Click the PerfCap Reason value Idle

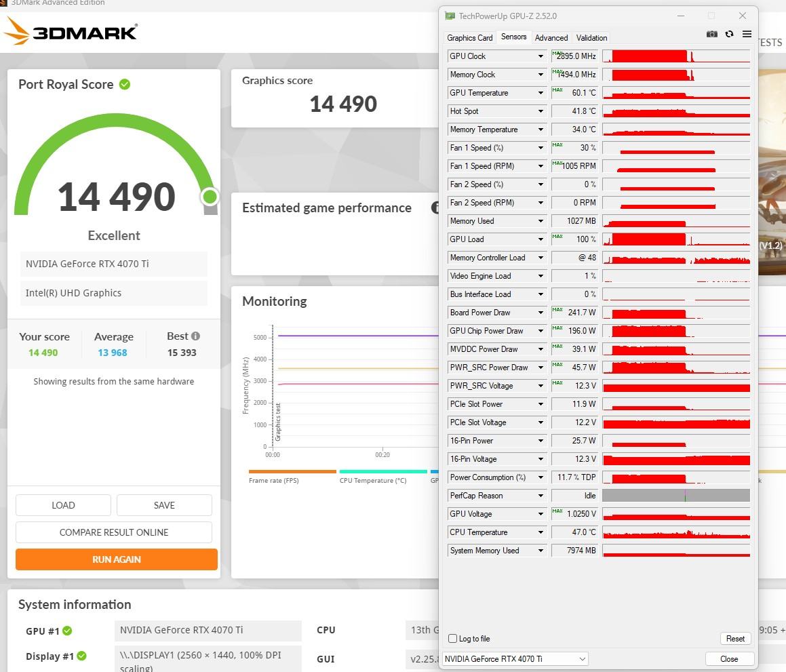pyautogui.click(x=574, y=496)
